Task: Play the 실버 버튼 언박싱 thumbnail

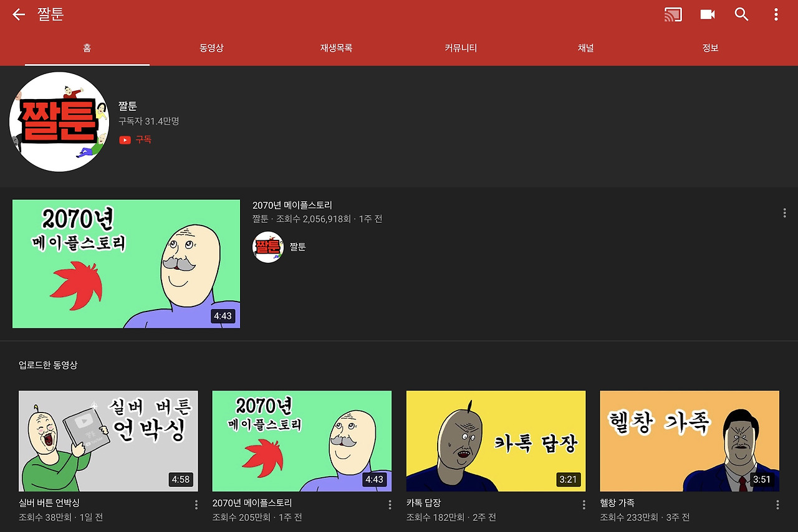Action: [108, 441]
